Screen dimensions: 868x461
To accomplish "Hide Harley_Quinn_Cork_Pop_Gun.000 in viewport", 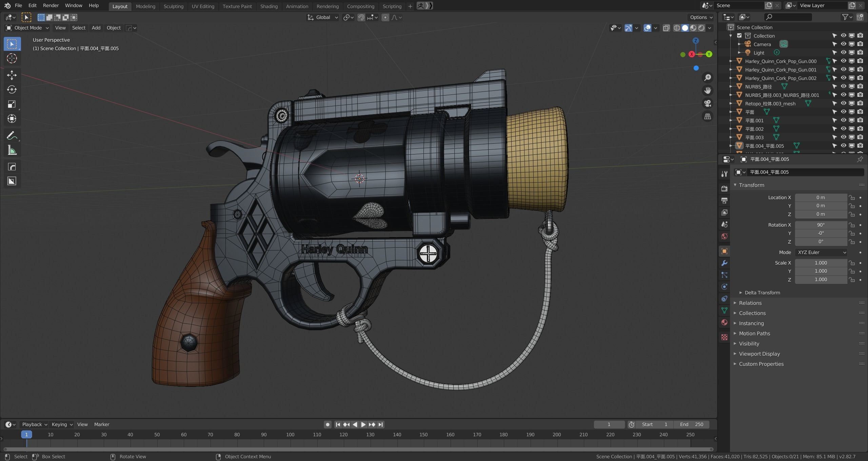I will 843,61.
